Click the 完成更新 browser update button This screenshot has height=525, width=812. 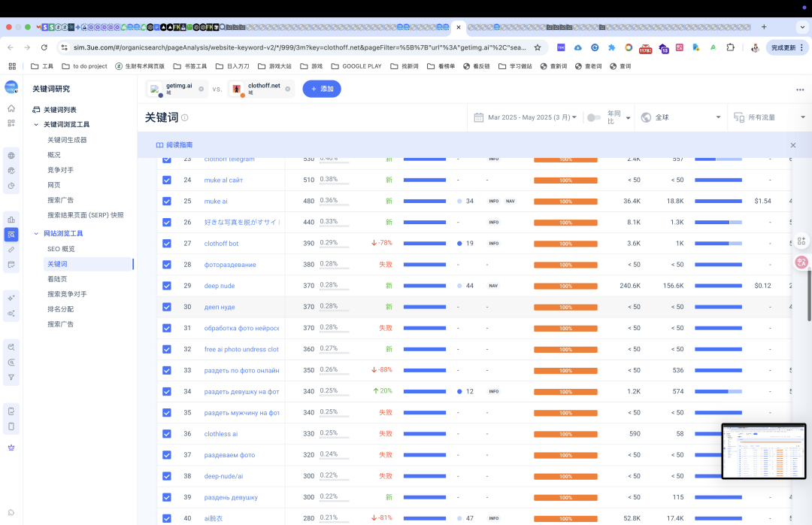pyautogui.click(x=786, y=47)
